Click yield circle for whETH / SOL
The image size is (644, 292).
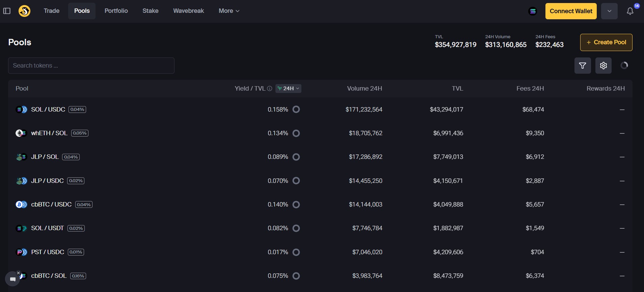coord(296,133)
